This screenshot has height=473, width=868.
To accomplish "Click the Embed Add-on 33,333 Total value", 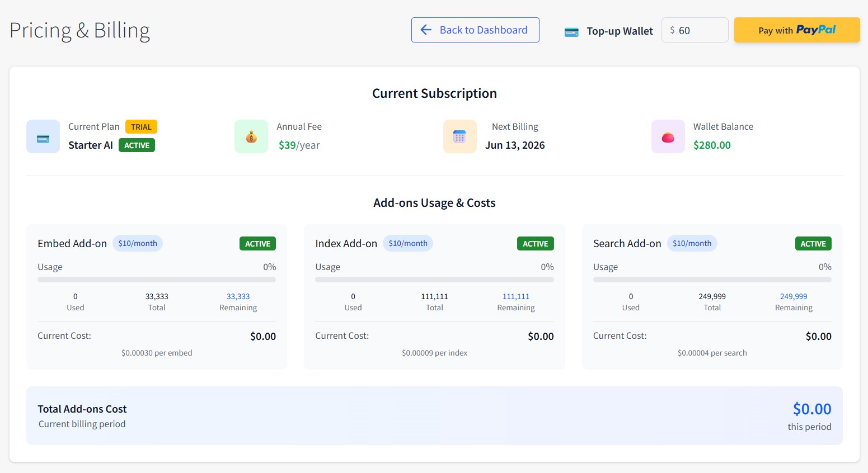I will pyautogui.click(x=157, y=296).
